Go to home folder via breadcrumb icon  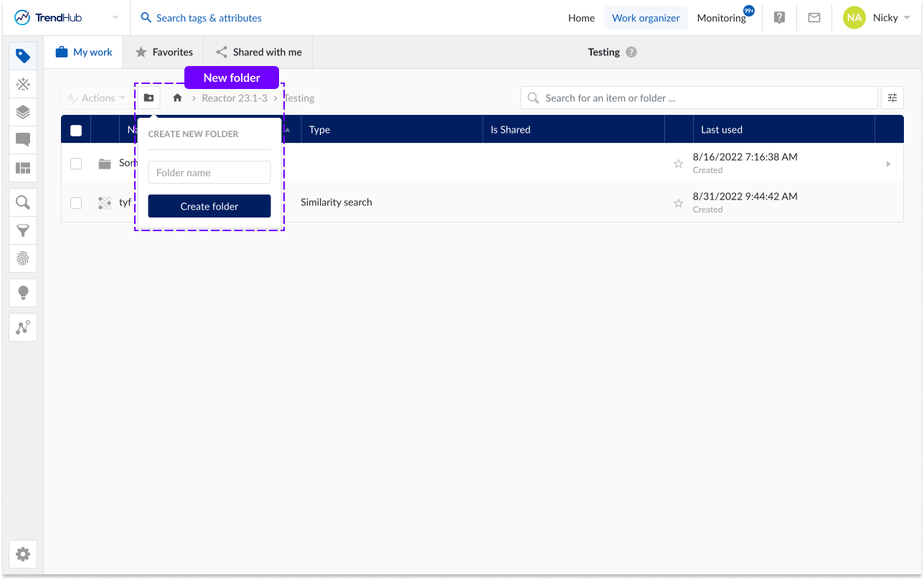[177, 98]
